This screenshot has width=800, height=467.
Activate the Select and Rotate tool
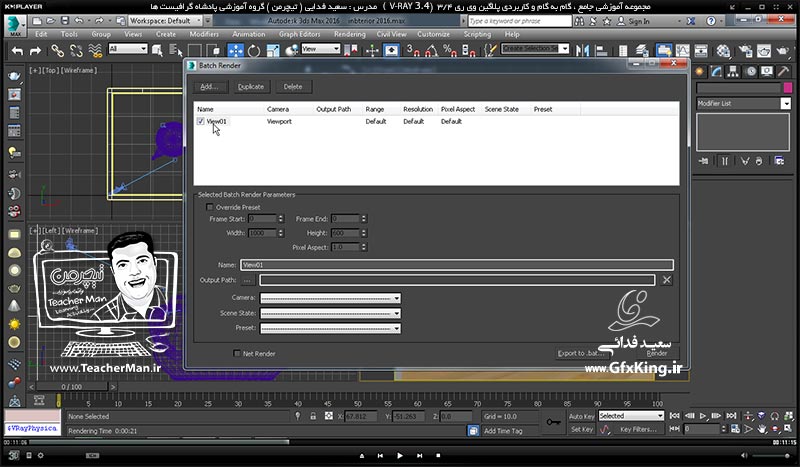pyautogui.click(x=254, y=51)
